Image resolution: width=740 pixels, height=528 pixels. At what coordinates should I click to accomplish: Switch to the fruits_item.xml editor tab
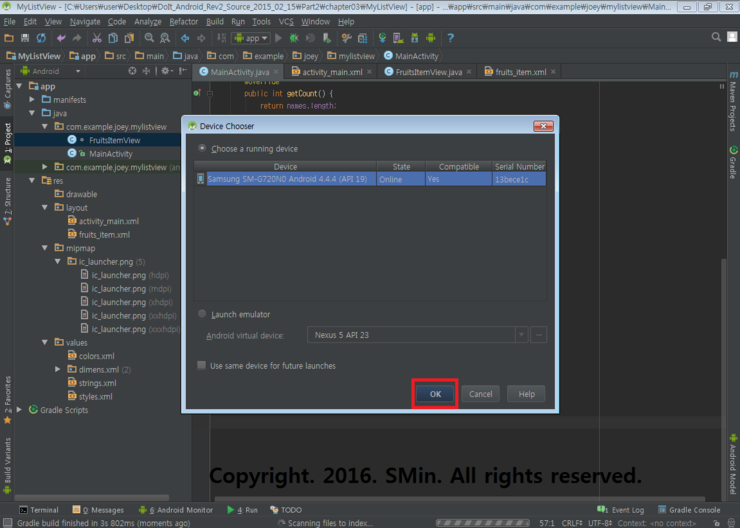[x=520, y=72]
